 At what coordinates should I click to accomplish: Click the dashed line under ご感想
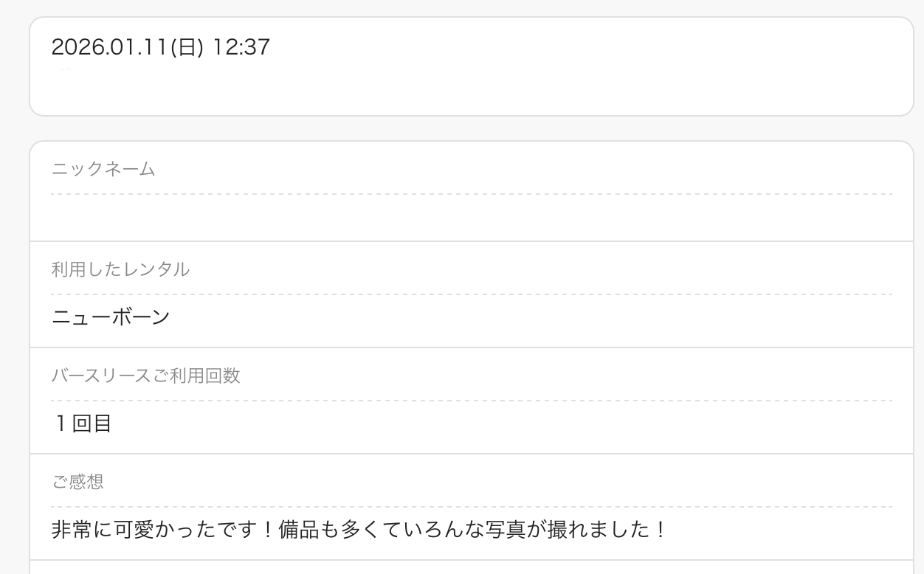tap(471, 507)
